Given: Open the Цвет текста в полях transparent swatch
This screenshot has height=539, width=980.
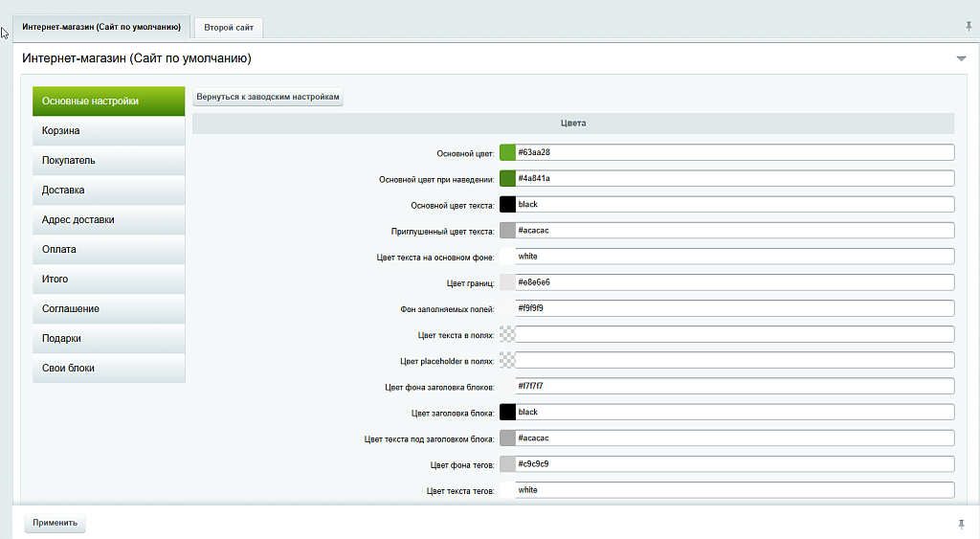Looking at the screenshot, I should click(x=507, y=334).
